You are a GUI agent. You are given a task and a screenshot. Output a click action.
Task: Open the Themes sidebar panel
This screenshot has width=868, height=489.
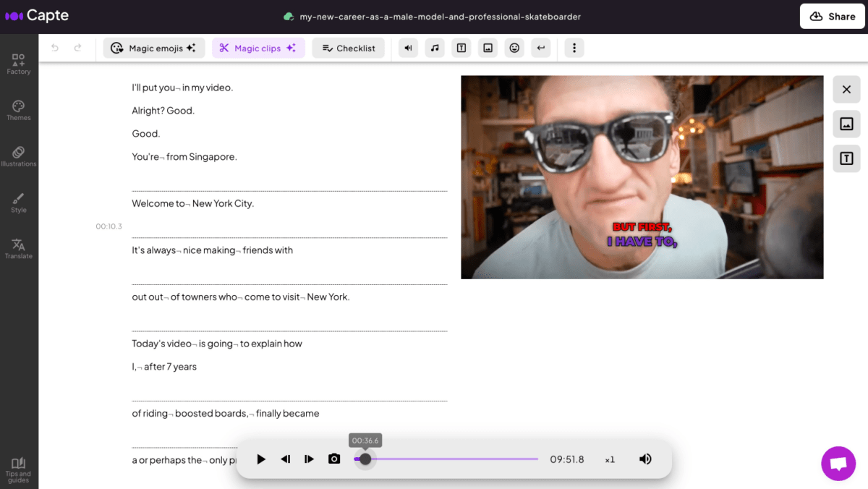(19, 110)
